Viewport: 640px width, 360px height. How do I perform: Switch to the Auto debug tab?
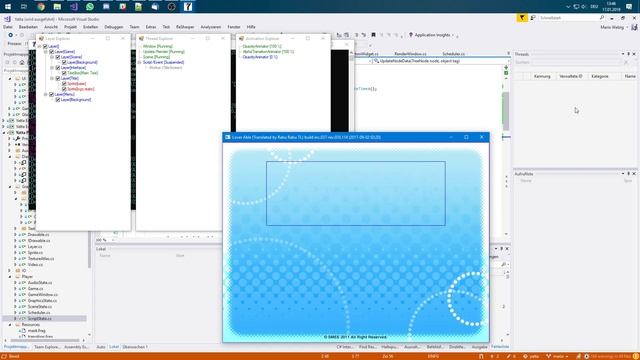coord(101,347)
